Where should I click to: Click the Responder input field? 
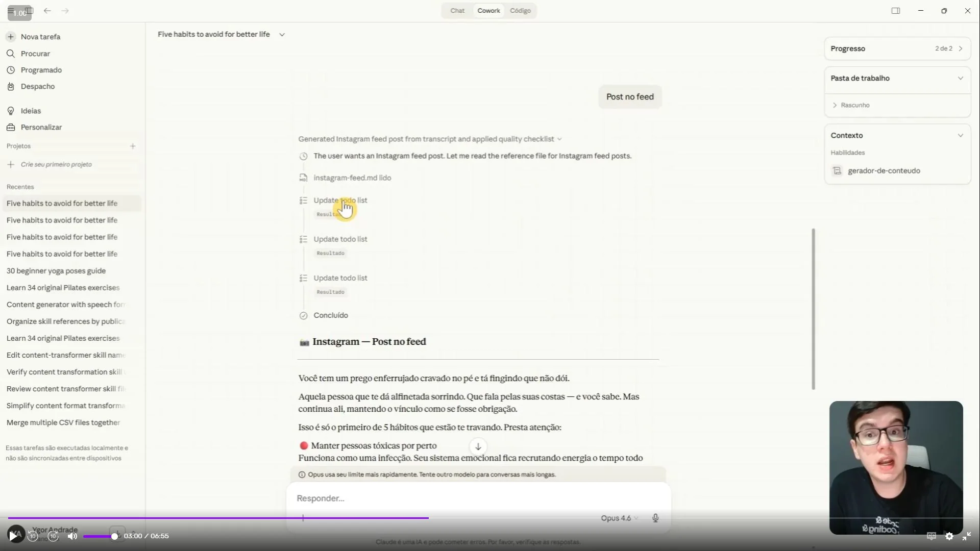(478, 498)
